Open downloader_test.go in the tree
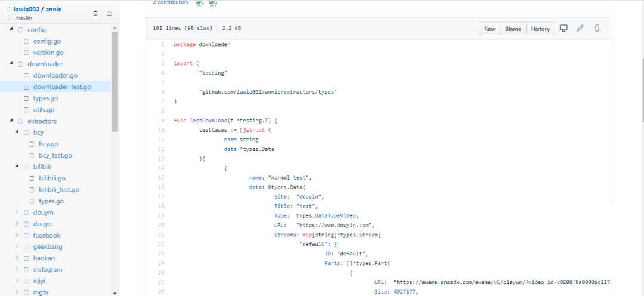The height and width of the screenshot is (296, 644). point(62,87)
